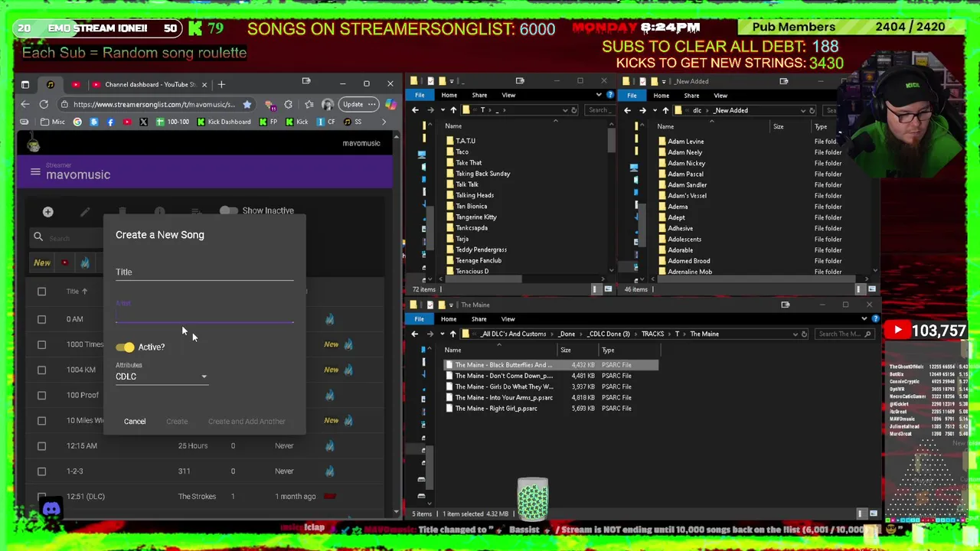Expand the ribbon chevron in T folder window
Viewport: 980px width, 551px height.
coord(599,95)
